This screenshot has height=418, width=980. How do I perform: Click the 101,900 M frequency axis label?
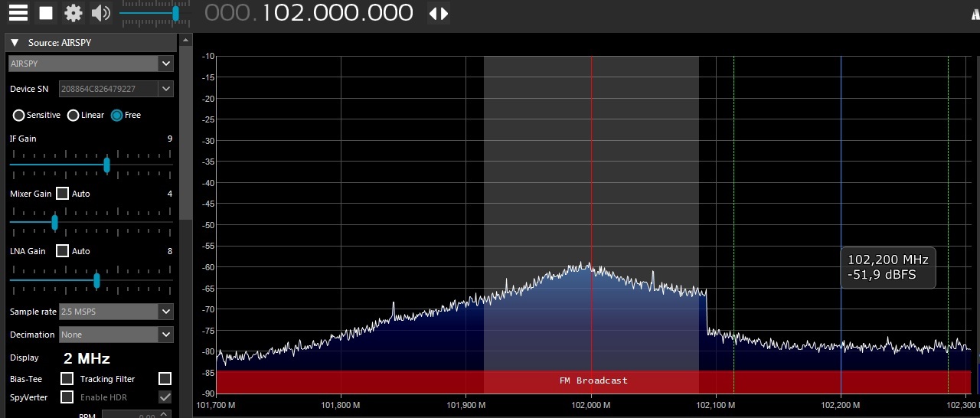[x=465, y=404]
